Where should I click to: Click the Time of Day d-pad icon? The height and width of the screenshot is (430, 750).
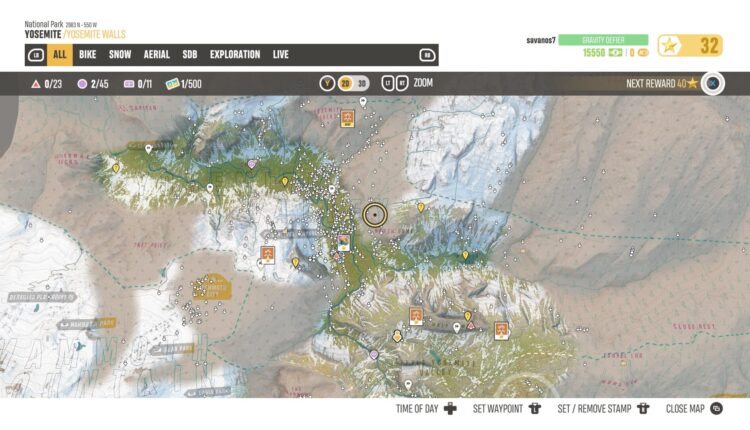tap(450, 409)
